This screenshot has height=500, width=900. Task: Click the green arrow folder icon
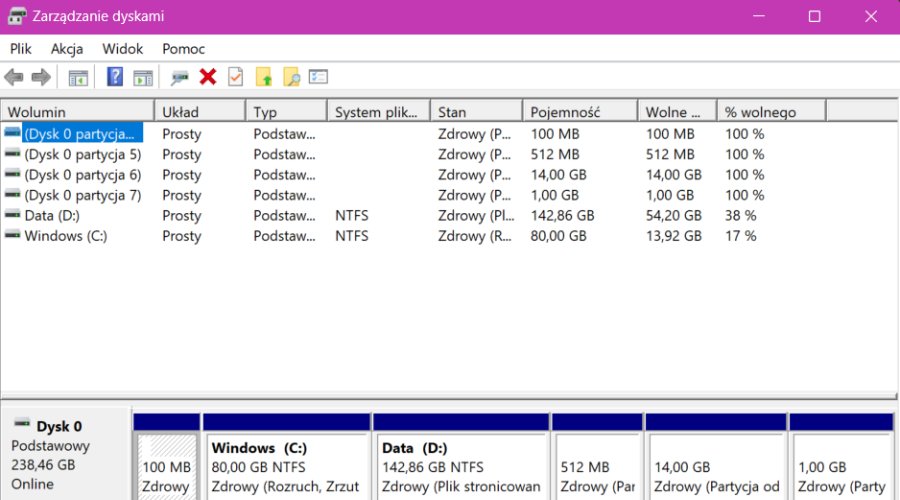264,77
